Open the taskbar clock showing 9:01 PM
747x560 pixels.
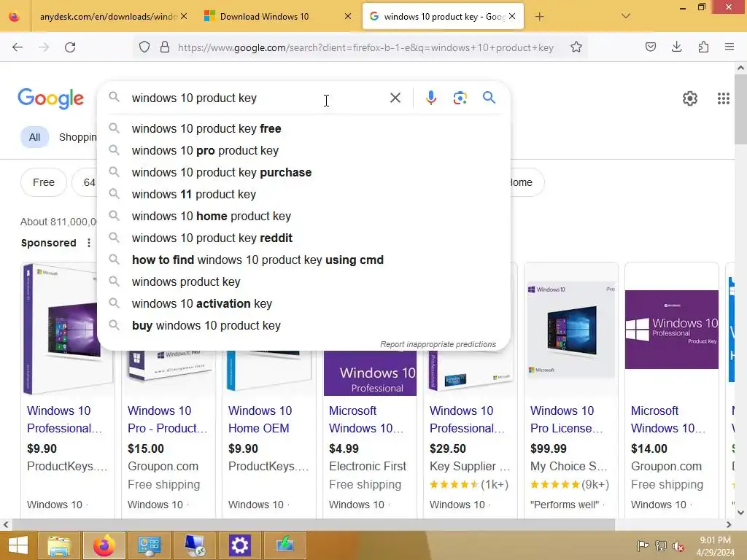coord(715,546)
